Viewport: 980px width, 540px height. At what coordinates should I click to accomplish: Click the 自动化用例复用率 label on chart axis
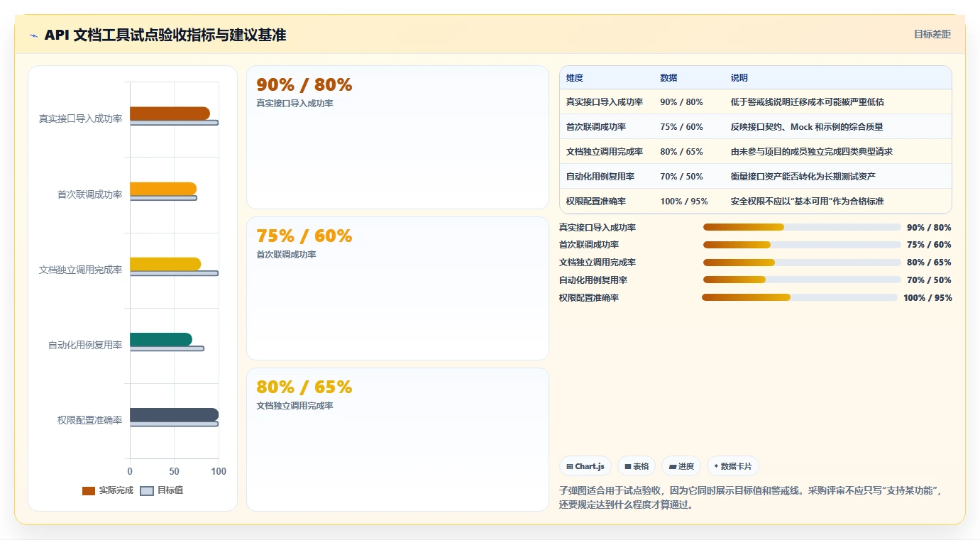click(85, 345)
